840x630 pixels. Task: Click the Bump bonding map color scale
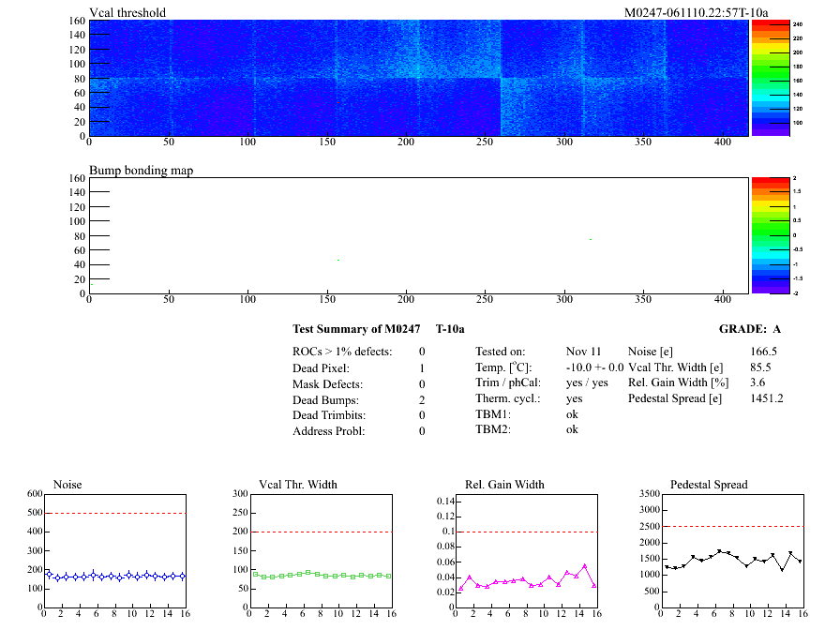pos(757,234)
